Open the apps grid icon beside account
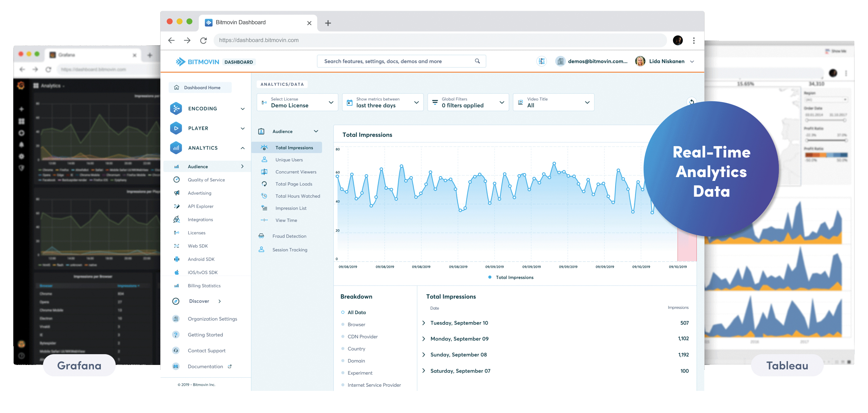868x413 pixels. coord(541,61)
